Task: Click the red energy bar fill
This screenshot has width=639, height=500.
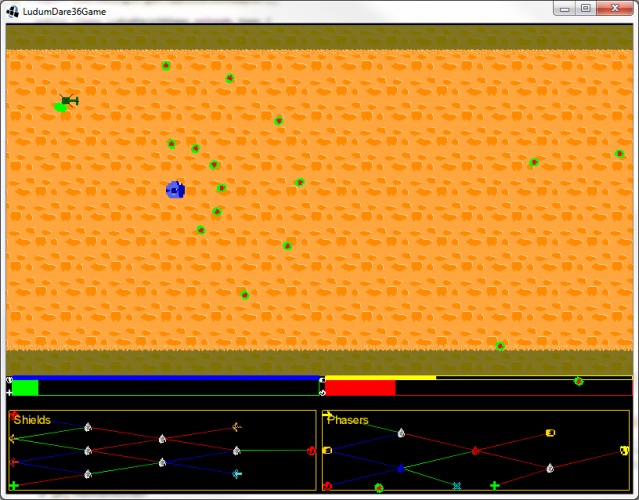Action: 360,388
